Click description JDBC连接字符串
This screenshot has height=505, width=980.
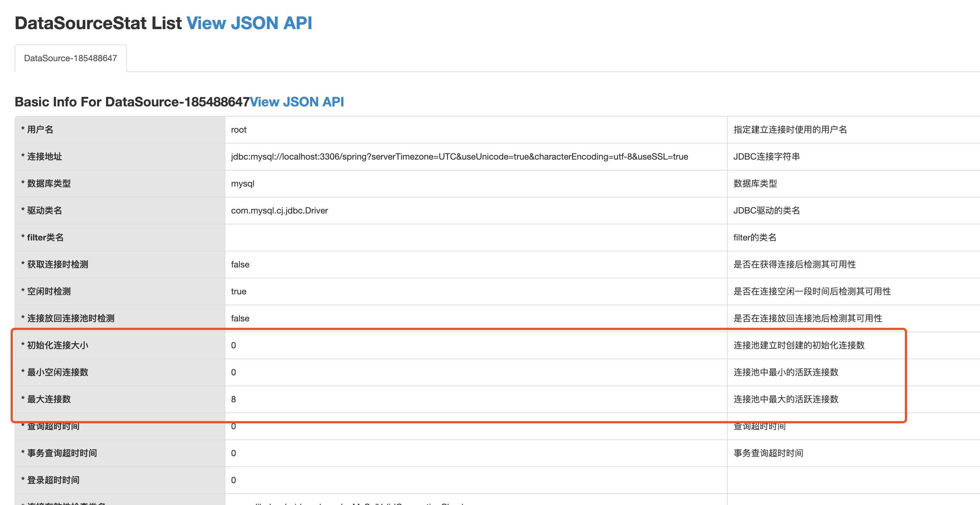pyautogui.click(x=767, y=157)
